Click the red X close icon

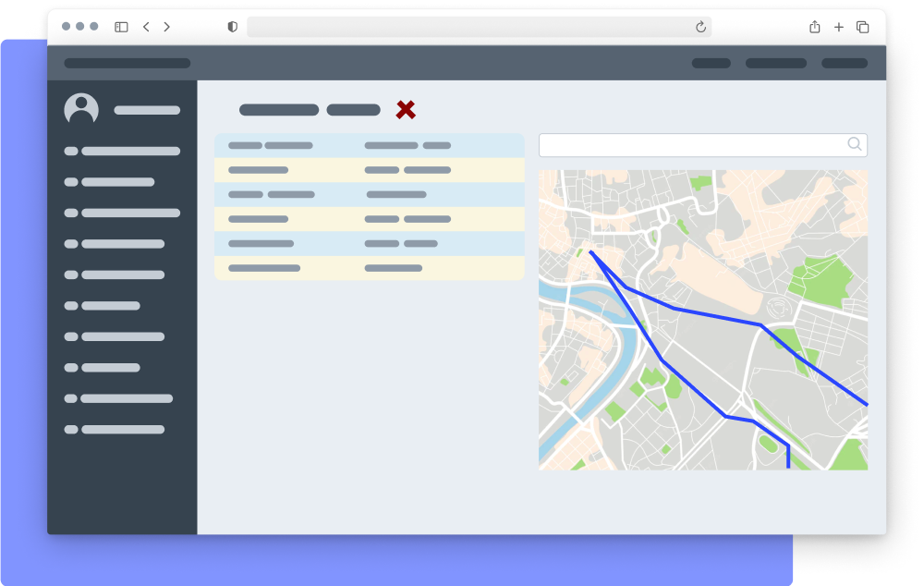[406, 110]
